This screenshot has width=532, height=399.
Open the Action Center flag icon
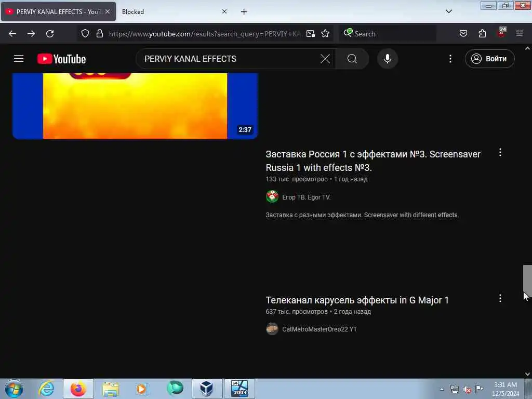coord(479,389)
